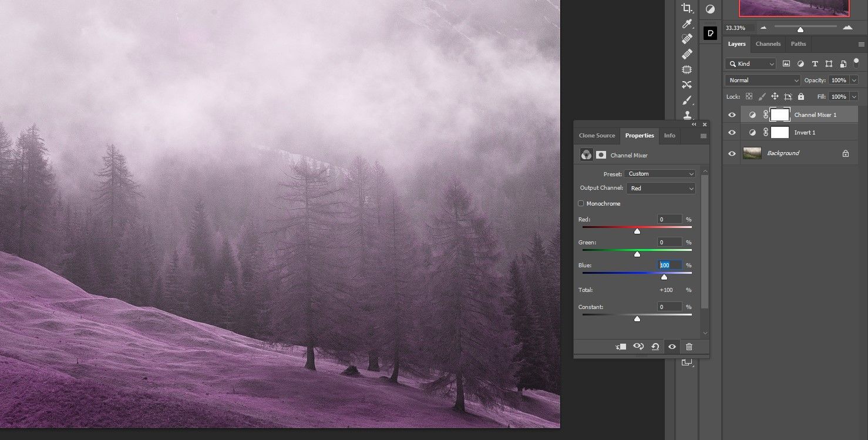This screenshot has height=440, width=868.
Task: Switch to the Info tab
Action: pyautogui.click(x=669, y=136)
